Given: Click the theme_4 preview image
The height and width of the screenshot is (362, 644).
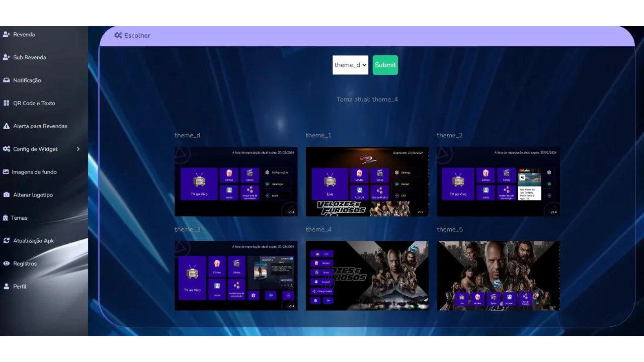Looking at the screenshot, I should (x=367, y=276).
